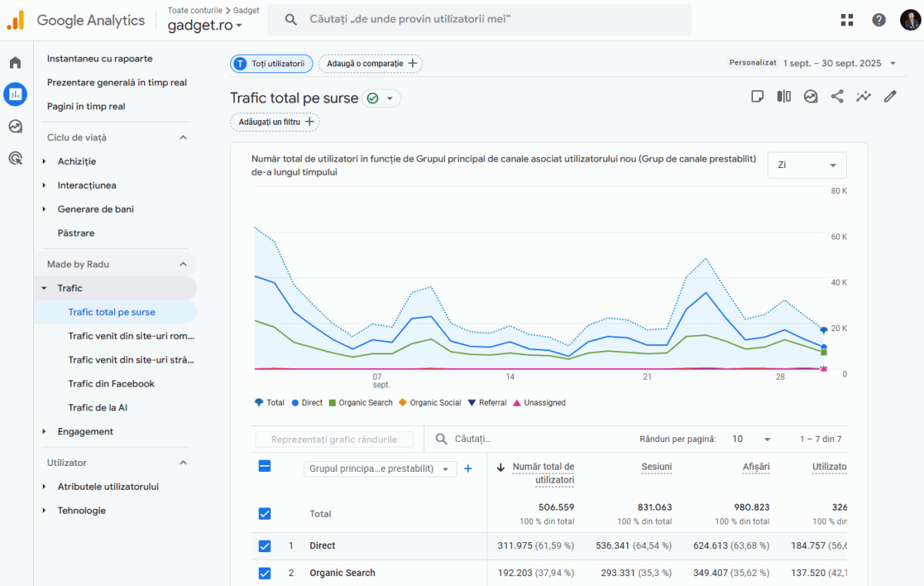Click the Google apps grid icon
924x586 pixels.
[847, 20]
